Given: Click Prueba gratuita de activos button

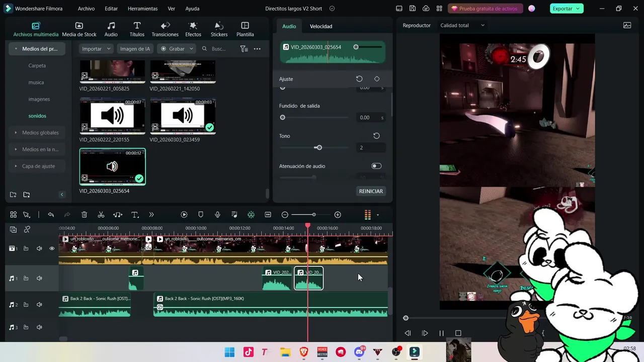Looking at the screenshot, I should (485, 9).
